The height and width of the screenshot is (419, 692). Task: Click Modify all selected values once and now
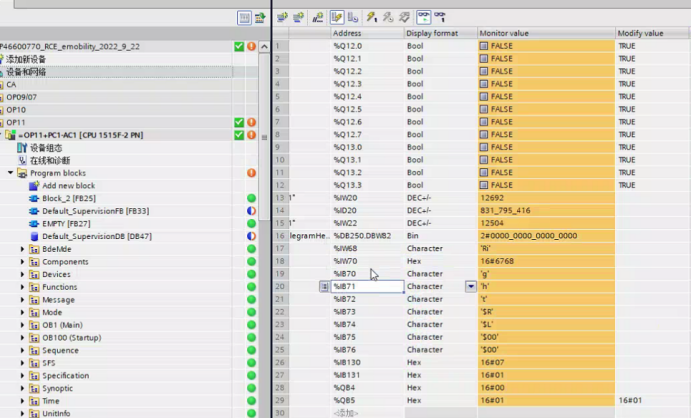click(372, 17)
